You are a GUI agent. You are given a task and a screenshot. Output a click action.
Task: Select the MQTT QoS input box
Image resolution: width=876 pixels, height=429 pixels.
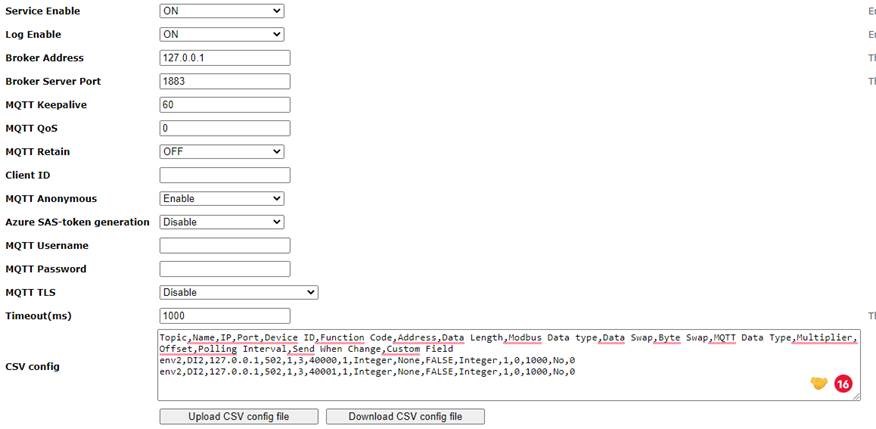224,128
